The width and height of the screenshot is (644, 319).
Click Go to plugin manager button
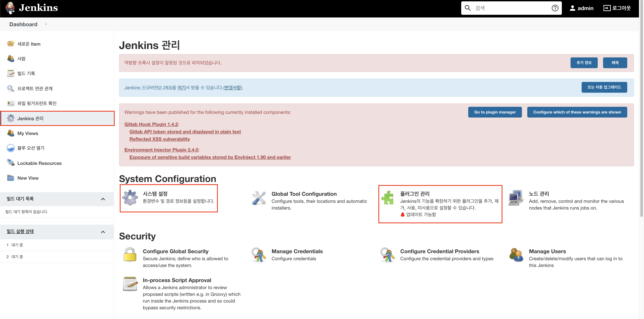pyautogui.click(x=495, y=112)
